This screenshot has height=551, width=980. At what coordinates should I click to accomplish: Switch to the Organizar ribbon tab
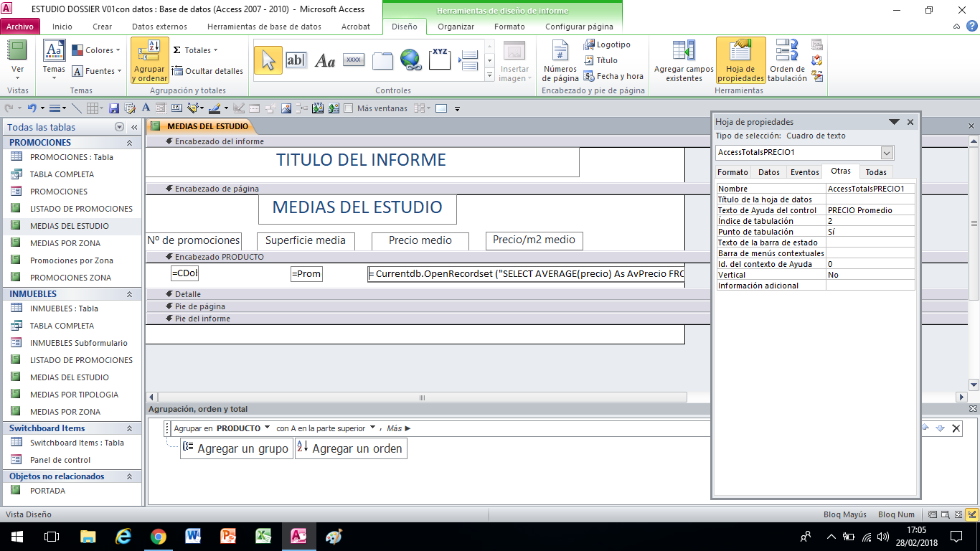[x=456, y=27]
